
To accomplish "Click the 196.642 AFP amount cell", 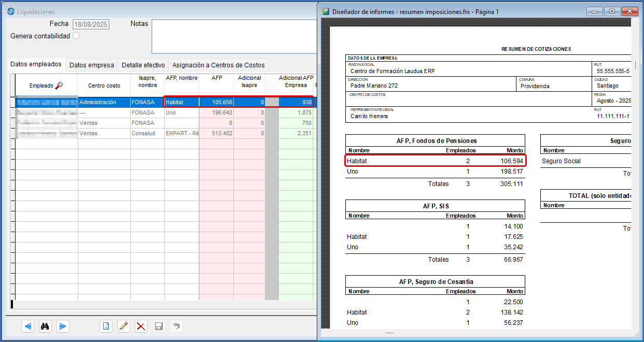I will click(216, 112).
